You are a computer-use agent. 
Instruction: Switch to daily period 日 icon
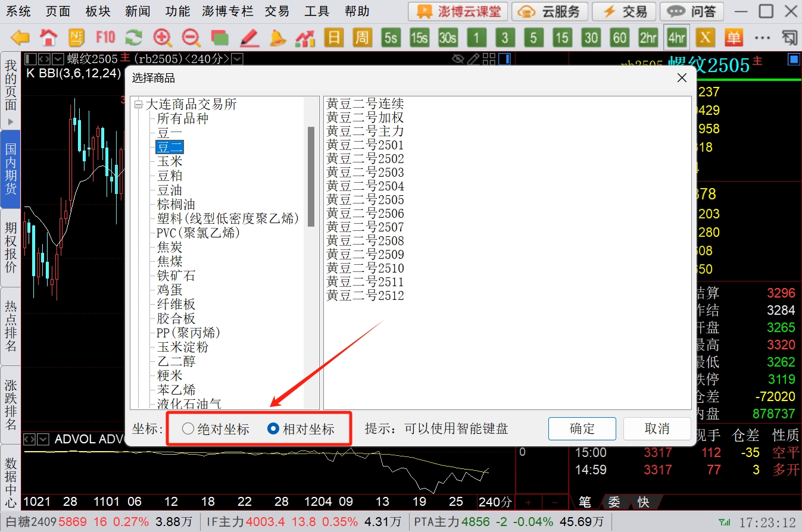coord(334,38)
